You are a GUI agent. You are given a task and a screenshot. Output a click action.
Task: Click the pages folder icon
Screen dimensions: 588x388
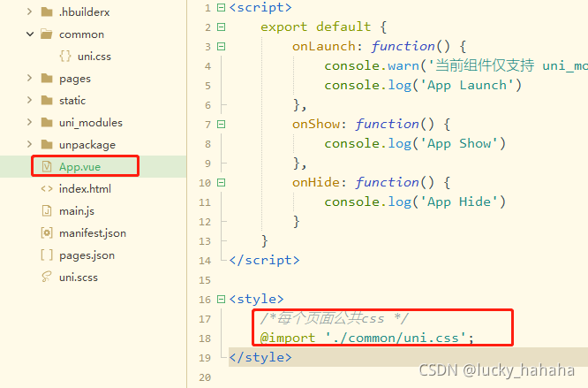click(47, 78)
